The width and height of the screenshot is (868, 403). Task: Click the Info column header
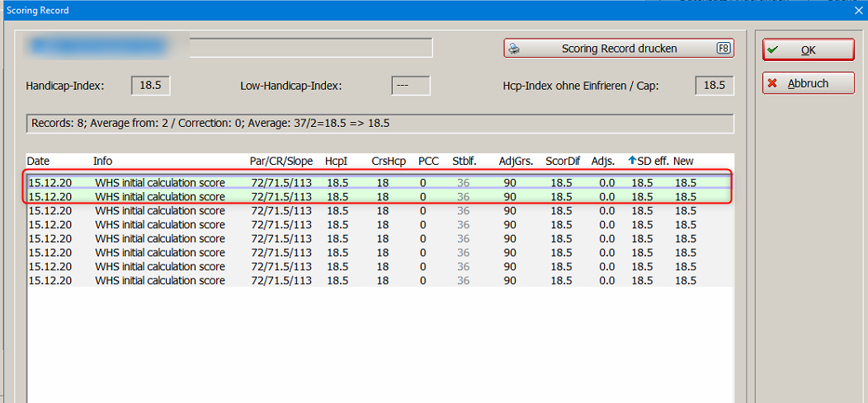tap(103, 162)
